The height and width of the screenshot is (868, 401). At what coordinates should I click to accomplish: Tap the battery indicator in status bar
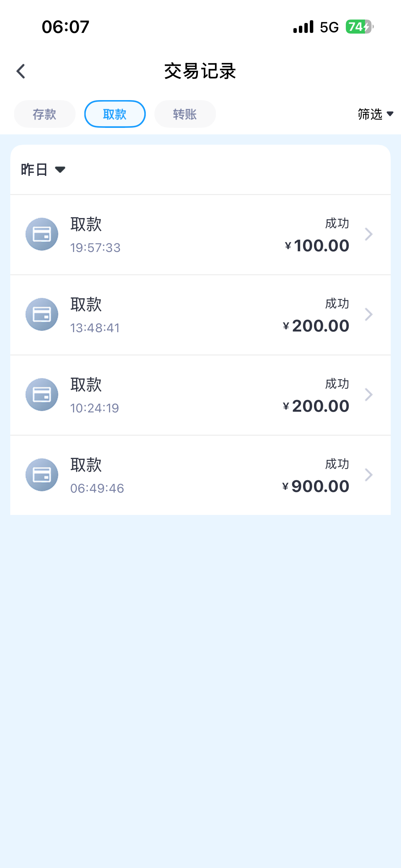coord(359,27)
